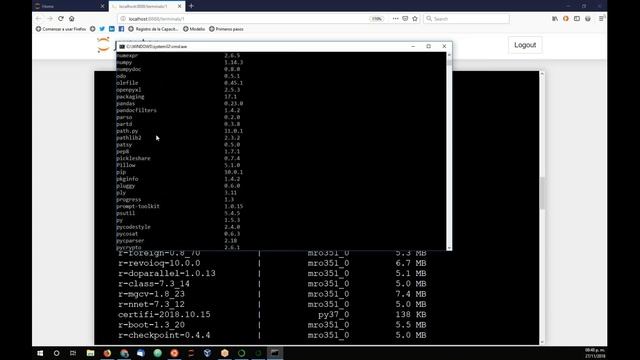The width and height of the screenshot is (640, 360).
Task: Open the Modelo bookmark
Action: [194, 29]
